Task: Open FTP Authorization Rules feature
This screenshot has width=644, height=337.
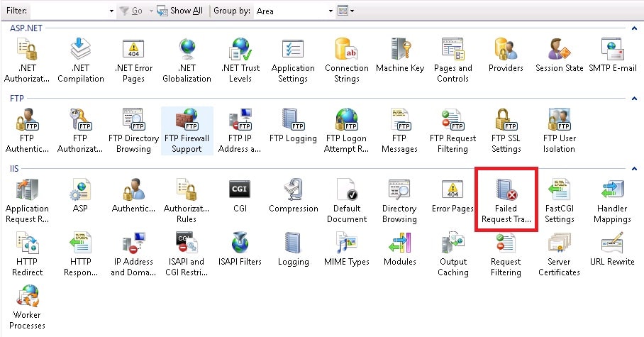Action: tap(81, 131)
